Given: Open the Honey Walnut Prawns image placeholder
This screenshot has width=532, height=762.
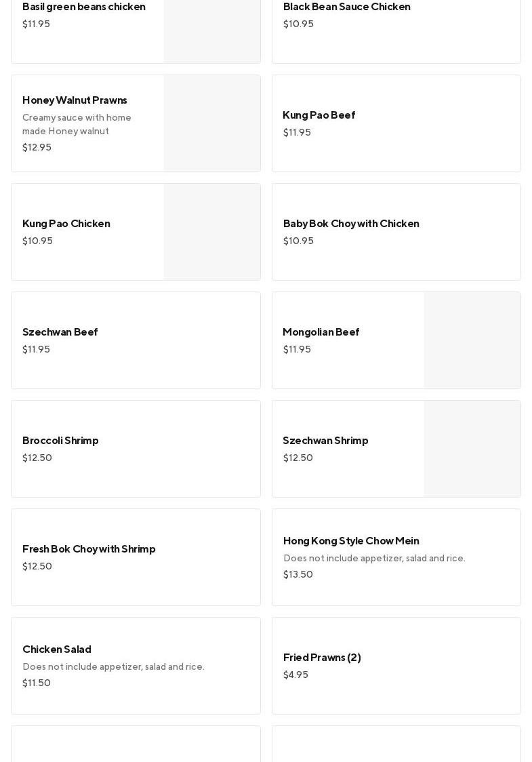Looking at the screenshot, I should [211, 123].
